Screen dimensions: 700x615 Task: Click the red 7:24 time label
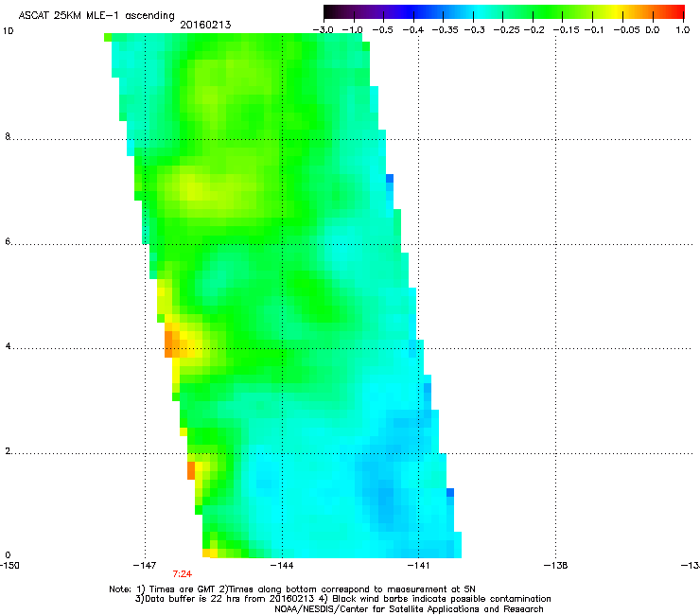coord(183,574)
